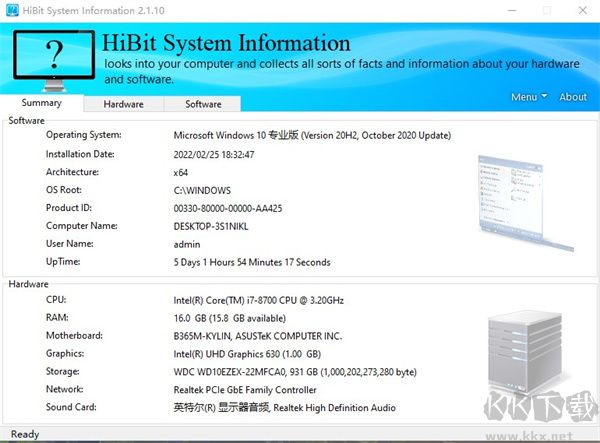
Task: Click the Installation Date label
Action: tap(80, 154)
